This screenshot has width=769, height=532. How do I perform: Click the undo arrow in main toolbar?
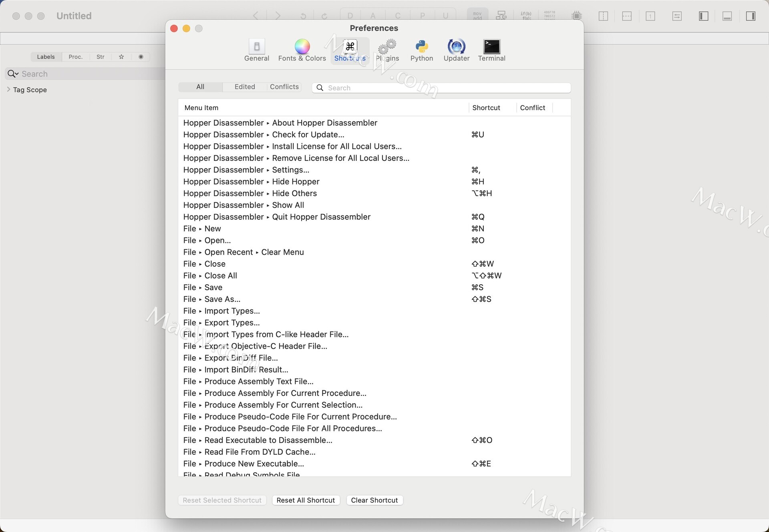[x=303, y=16]
